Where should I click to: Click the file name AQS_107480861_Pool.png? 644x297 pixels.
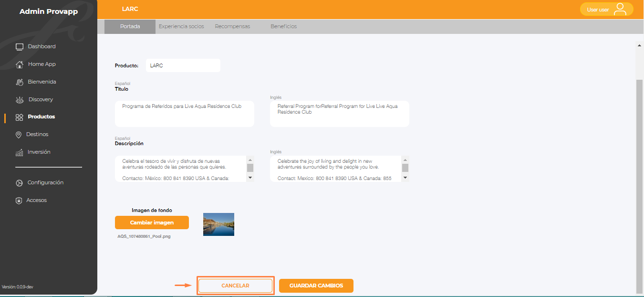(144, 236)
